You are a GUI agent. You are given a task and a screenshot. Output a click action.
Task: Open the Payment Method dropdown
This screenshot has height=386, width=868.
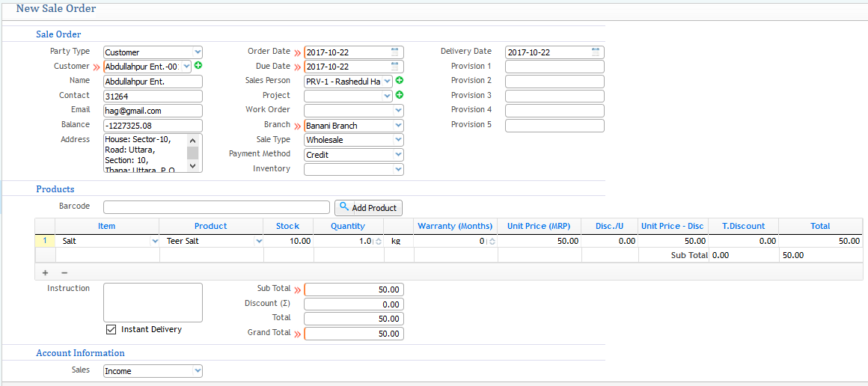398,155
